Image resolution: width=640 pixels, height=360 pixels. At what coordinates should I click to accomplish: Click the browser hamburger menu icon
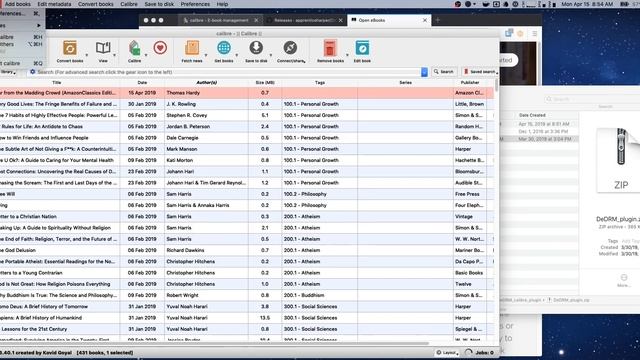click(x=534, y=33)
